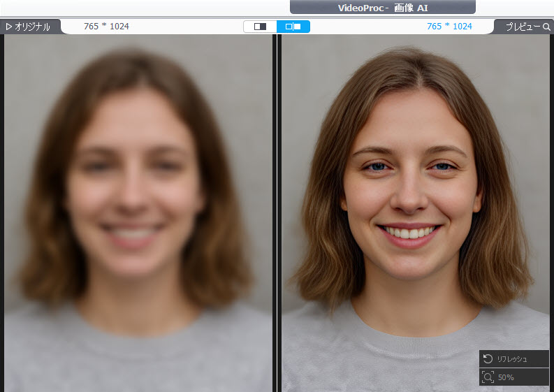Click the enhanced preview image face

tap(409, 182)
